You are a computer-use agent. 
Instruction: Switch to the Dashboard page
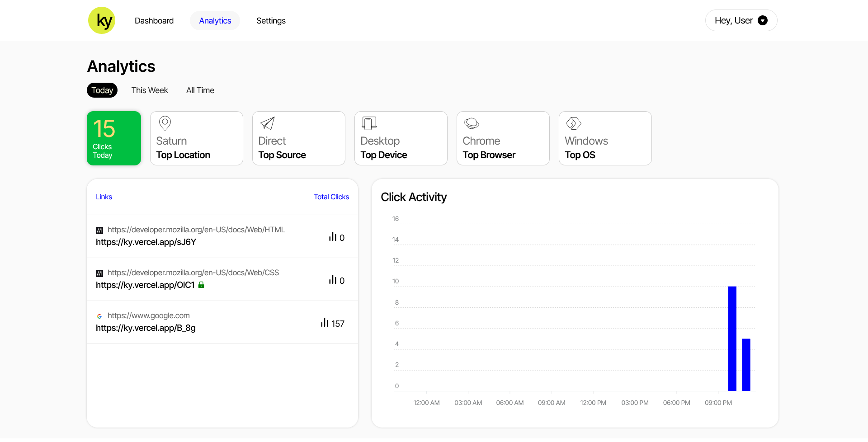pos(154,20)
